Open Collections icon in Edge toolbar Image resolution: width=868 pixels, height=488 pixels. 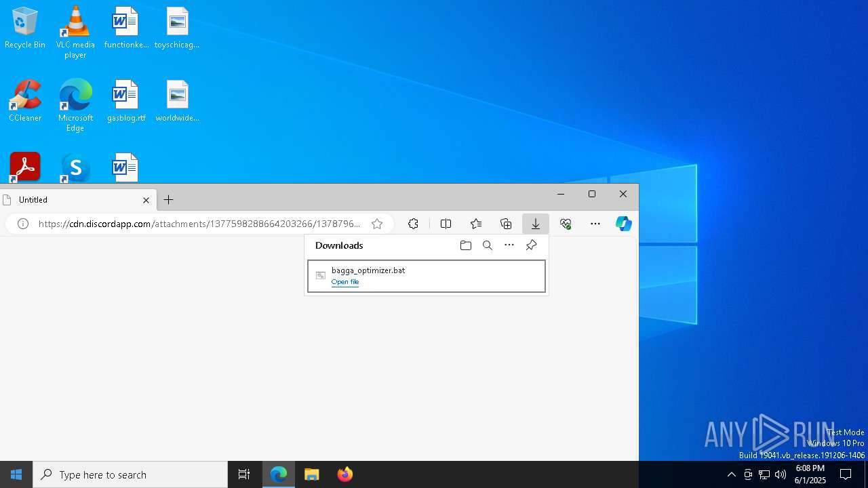506,224
